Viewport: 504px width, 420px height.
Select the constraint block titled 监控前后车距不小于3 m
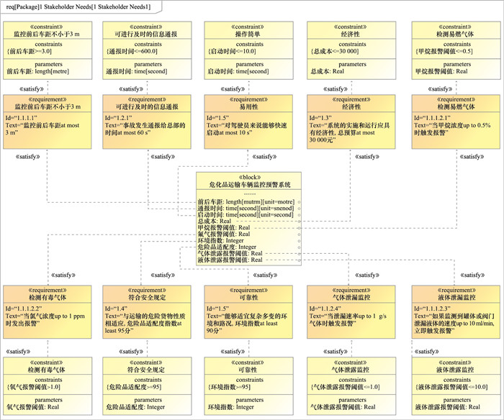tap(47, 34)
